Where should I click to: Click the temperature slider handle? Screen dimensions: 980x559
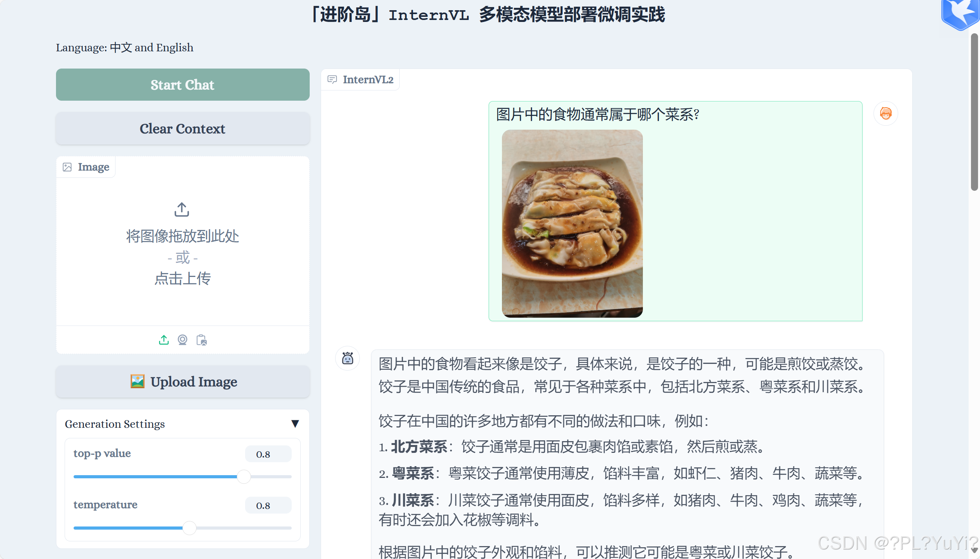click(190, 528)
